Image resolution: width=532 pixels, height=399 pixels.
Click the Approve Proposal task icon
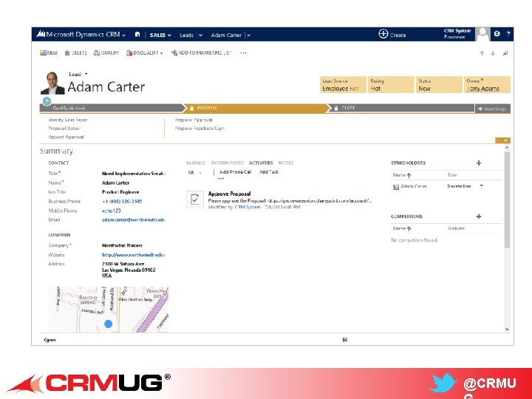[195, 199]
